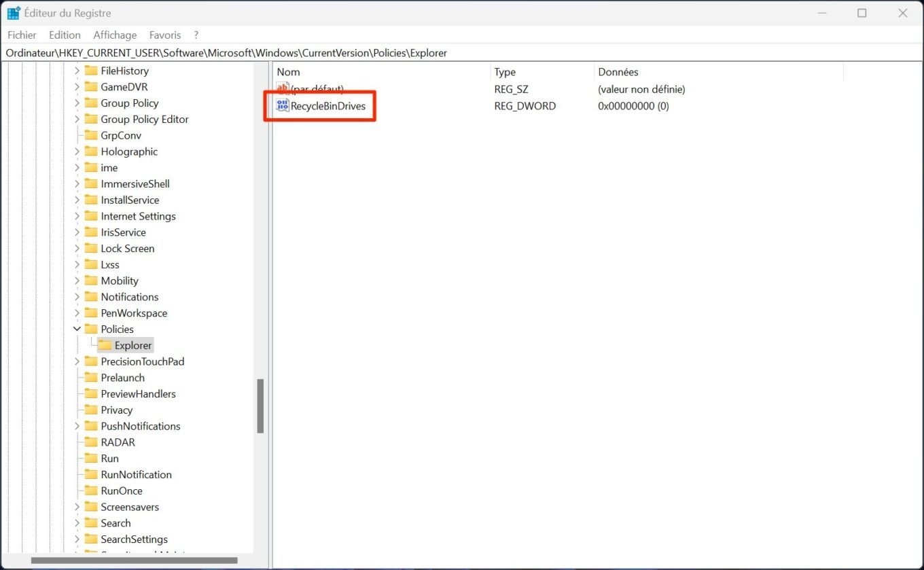Image resolution: width=924 pixels, height=570 pixels.
Task: Click the Lxss folder icon
Action: [91, 264]
